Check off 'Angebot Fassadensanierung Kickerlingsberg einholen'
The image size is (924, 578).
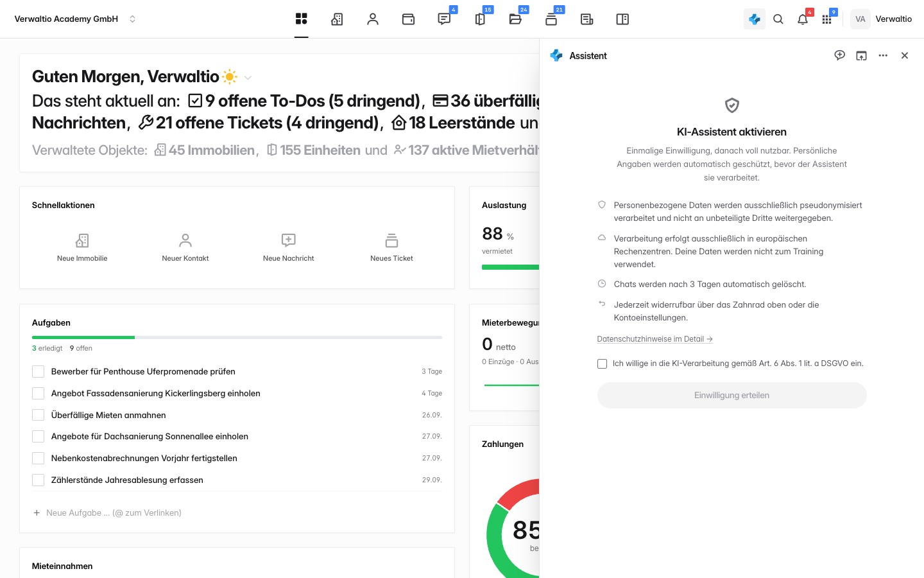coord(38,394)
